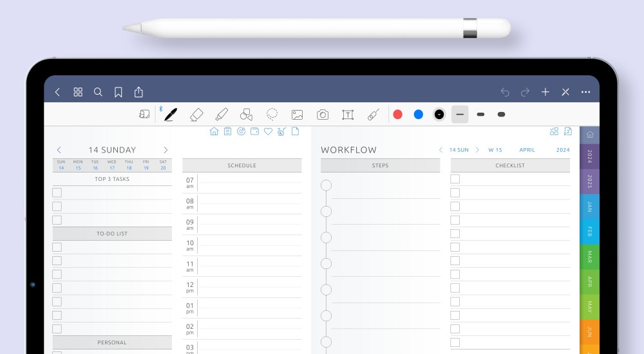Open the checklist grid icon above Checklist
644x354 pixels.
tap(554, 131)
